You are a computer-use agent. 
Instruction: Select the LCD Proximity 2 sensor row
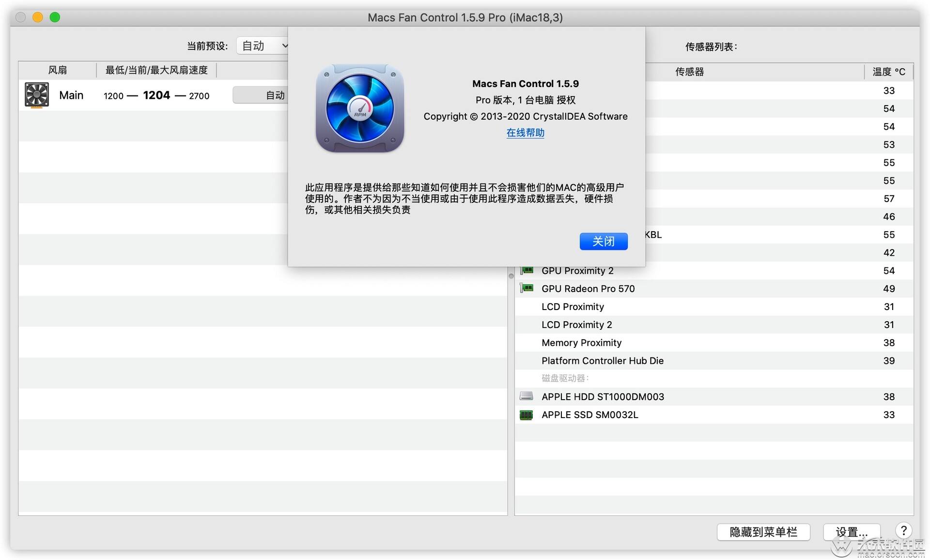tap(714, 325)
